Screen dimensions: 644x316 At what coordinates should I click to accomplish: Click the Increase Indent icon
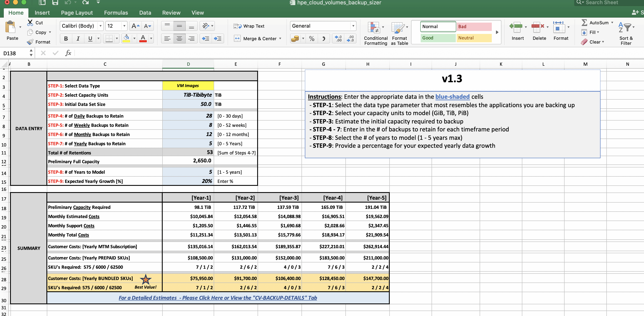coord(217,38)
